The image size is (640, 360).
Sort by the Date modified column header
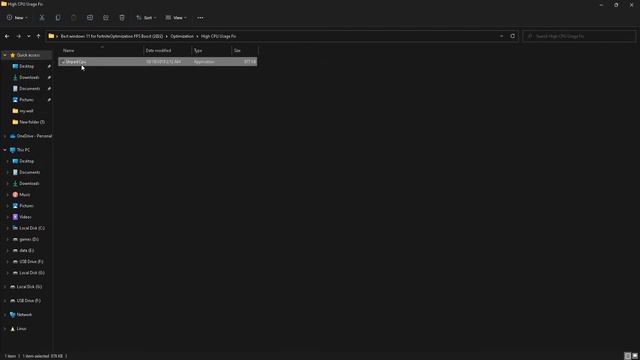click(167, 51)
